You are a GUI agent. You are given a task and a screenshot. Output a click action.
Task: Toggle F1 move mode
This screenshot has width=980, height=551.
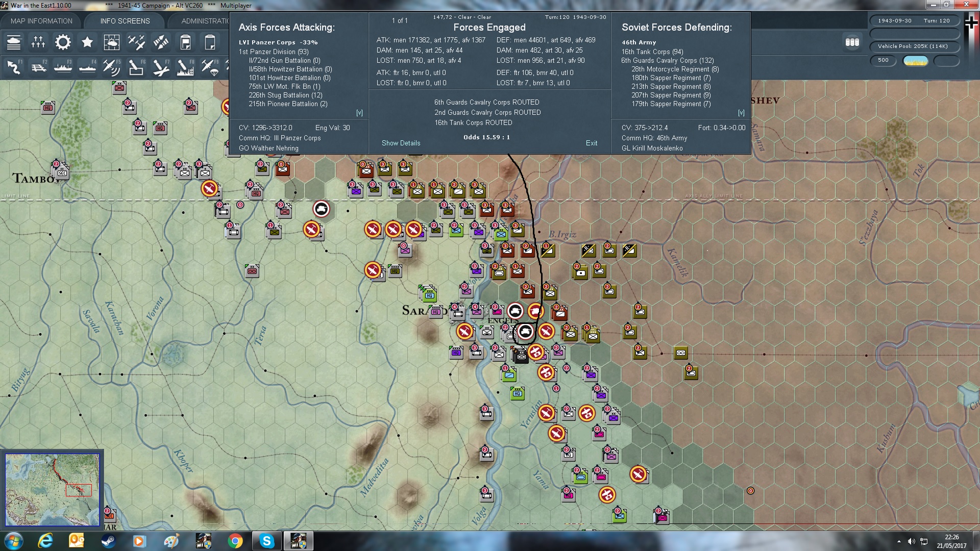14,67
